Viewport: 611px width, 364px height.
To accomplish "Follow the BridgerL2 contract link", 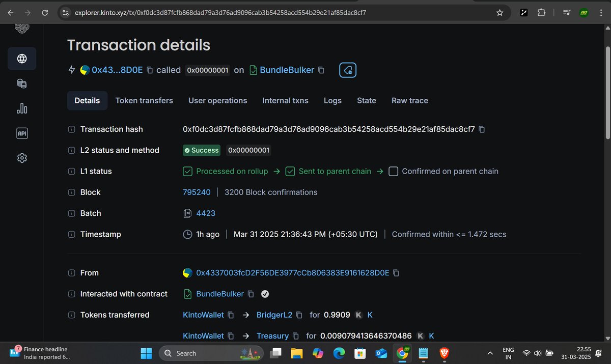I will click(274, 315).
